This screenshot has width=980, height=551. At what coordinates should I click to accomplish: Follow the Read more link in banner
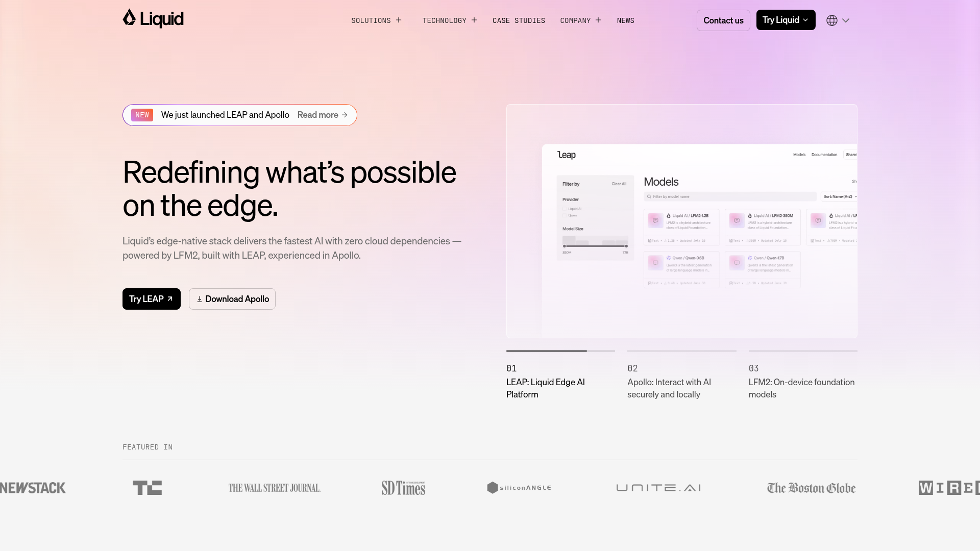(x=323, y=115)
